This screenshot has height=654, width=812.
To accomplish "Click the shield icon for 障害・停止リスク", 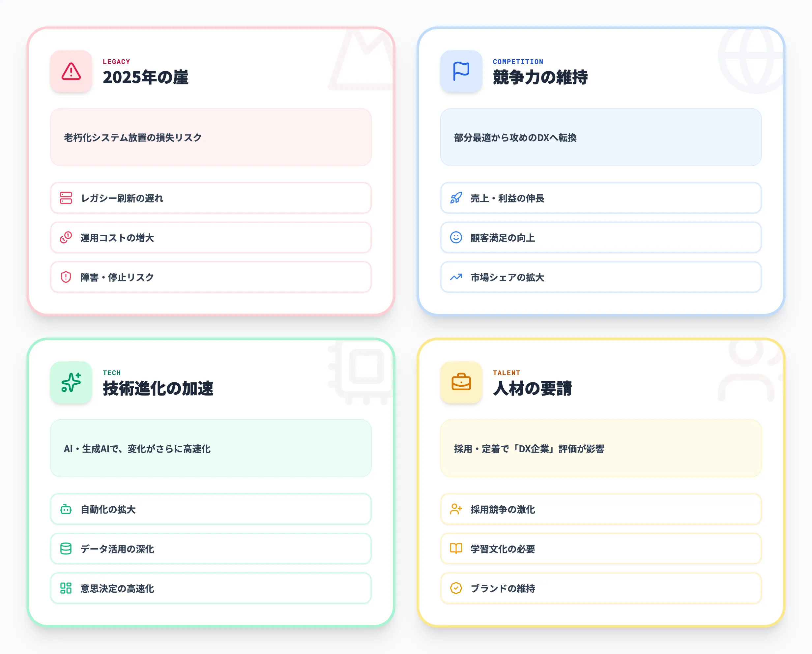I will click(x=66, y=277).
